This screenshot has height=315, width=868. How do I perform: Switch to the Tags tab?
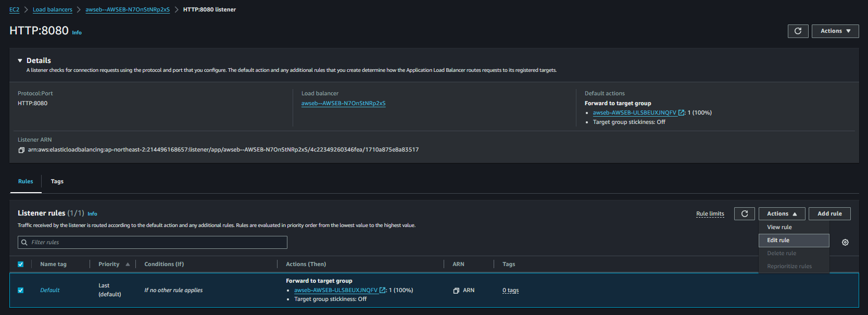(57, 181)
